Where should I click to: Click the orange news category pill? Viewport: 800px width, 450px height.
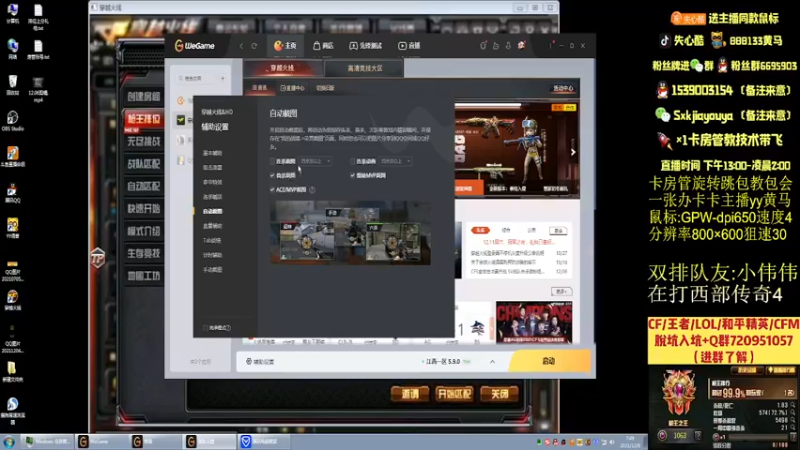(x=480, y=231)
